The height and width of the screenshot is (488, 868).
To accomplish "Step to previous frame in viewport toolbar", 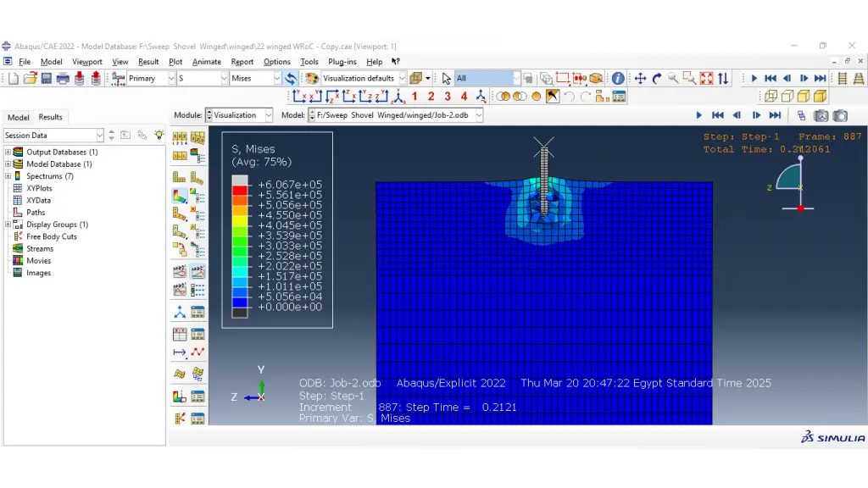I will 737,115.
